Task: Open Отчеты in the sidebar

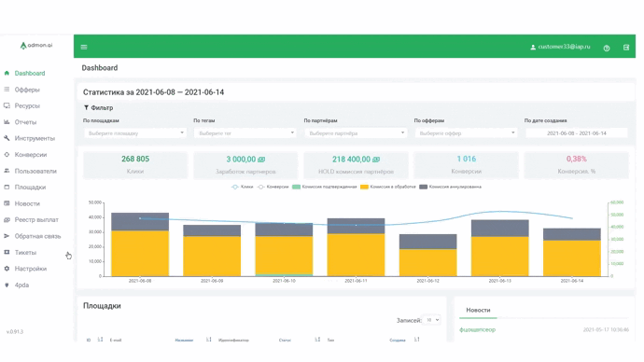Action: pyautogui.click(x=25, y=122)
